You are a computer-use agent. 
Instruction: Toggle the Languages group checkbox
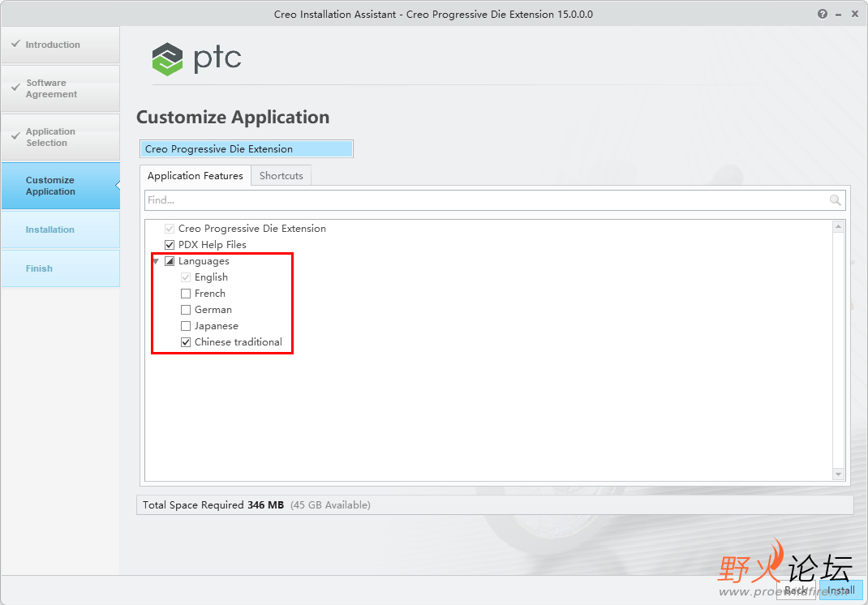coord(170,260)
